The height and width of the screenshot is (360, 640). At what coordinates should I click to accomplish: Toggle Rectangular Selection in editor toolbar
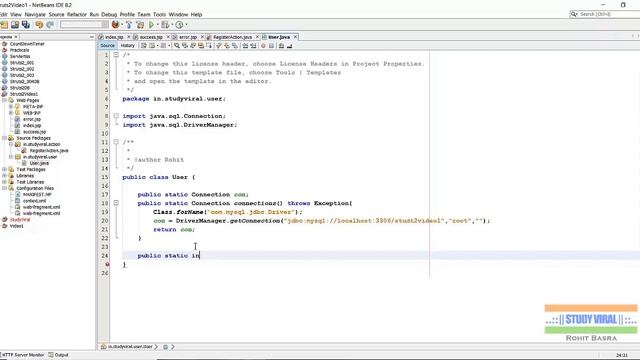click(x=209, y=46)
